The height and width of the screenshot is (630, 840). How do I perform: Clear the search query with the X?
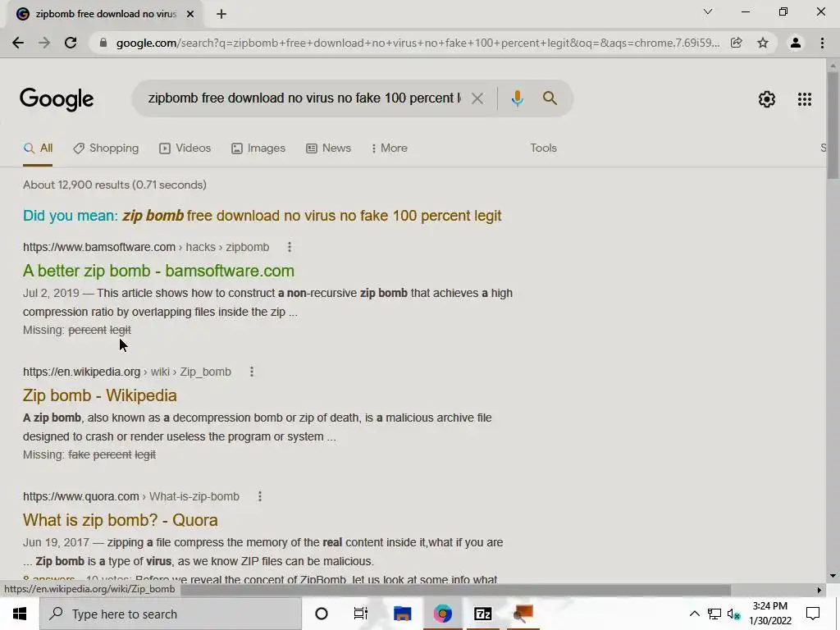tap(477, 98)
